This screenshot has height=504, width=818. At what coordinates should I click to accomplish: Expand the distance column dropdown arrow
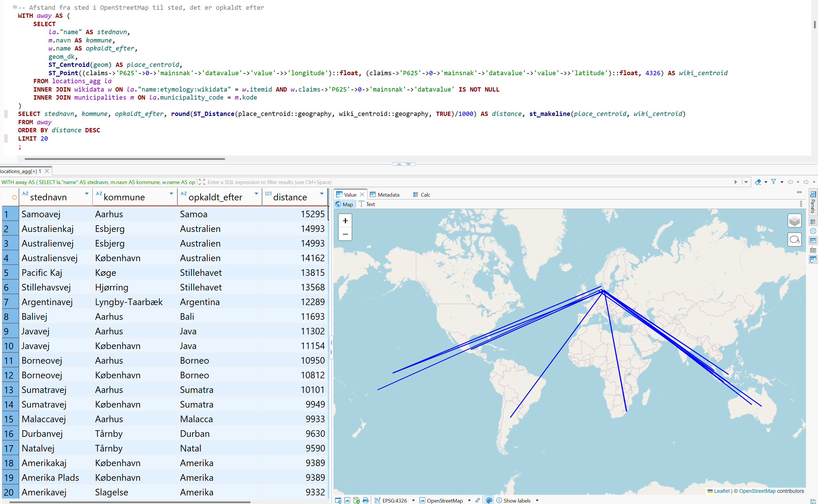[321, 194]
